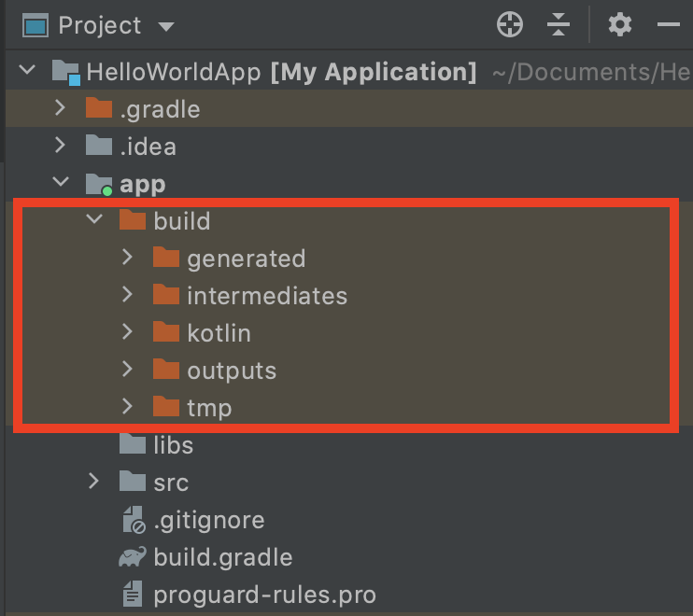Select the libs folder label
Viewport: 693px width, 616px height.
coord(174,445)
